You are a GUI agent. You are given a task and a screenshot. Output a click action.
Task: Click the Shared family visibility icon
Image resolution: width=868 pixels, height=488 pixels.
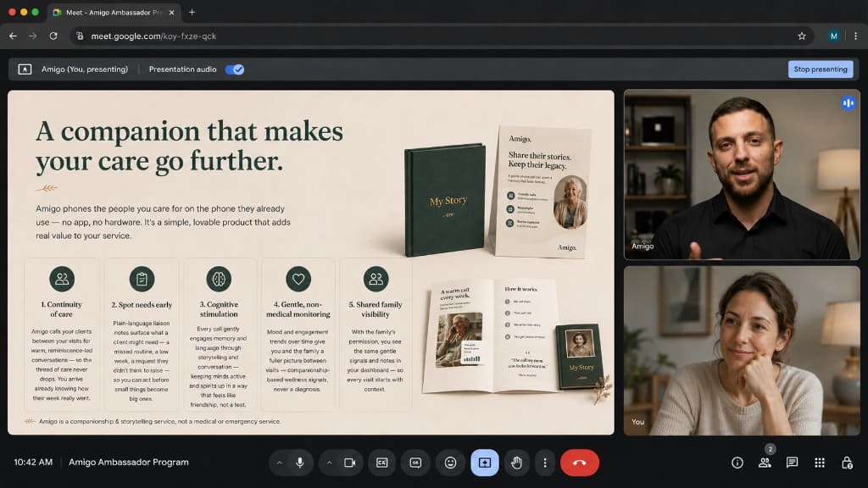pyautogui.click(x=376, y=279)
